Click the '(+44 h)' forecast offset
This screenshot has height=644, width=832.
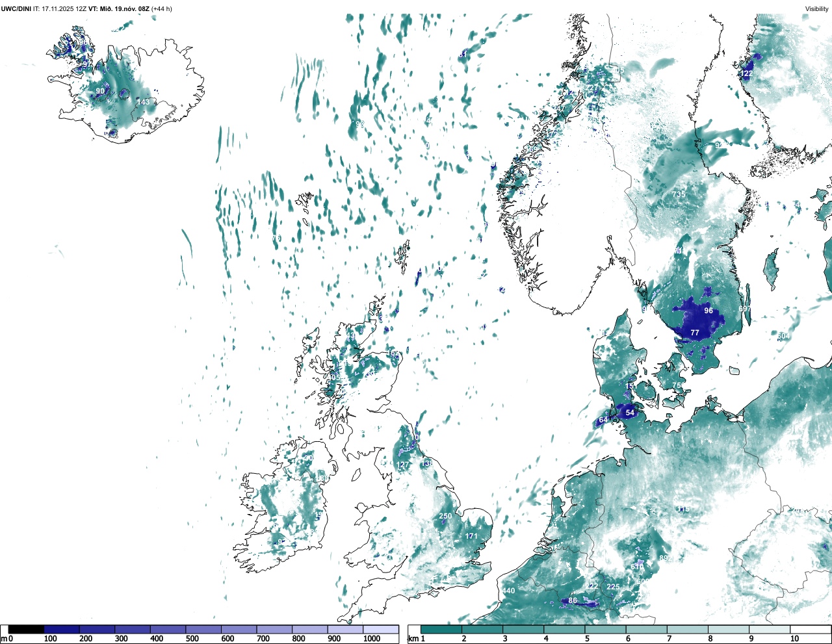coord(162,8)
